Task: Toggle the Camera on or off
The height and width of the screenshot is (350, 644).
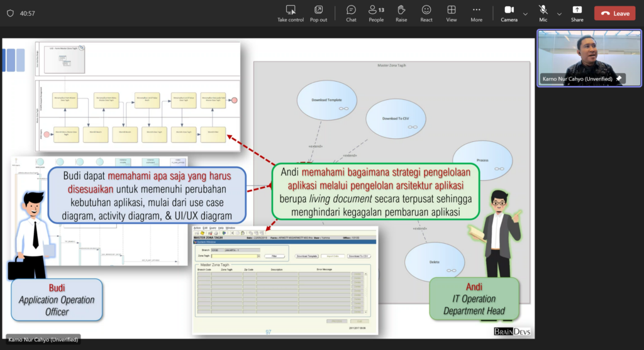Action: pyautogui.click(x=509, y=10)
